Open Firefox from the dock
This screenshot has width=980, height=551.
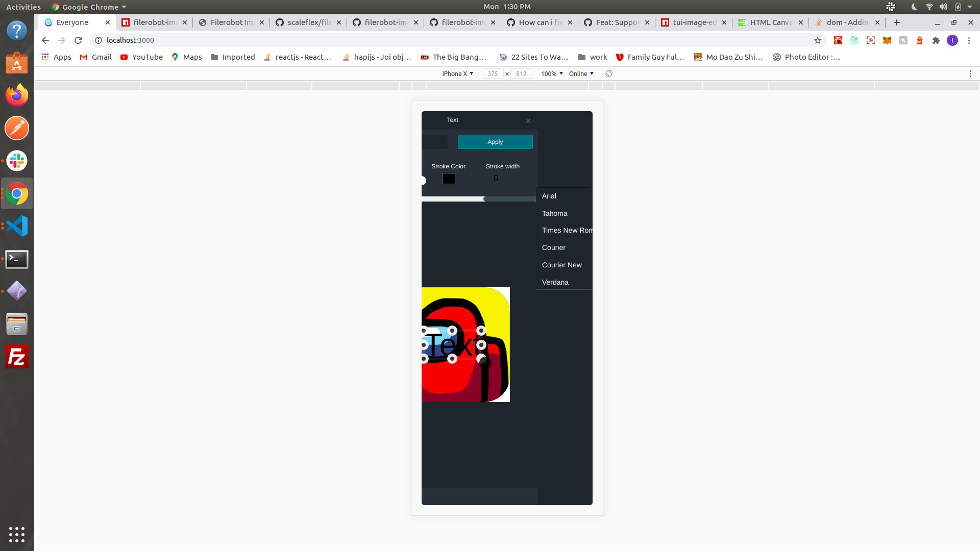click(x=17, y=95)
